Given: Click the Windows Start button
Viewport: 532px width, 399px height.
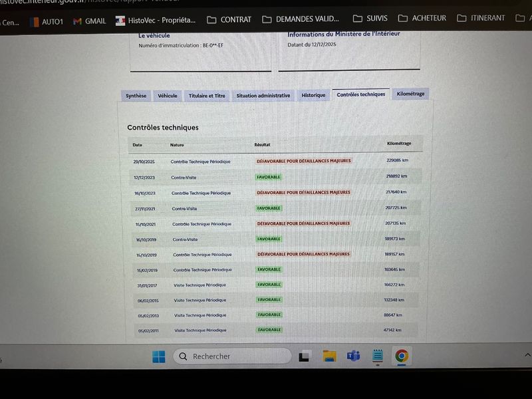Looking at the screenshot, I should (158, 356).
